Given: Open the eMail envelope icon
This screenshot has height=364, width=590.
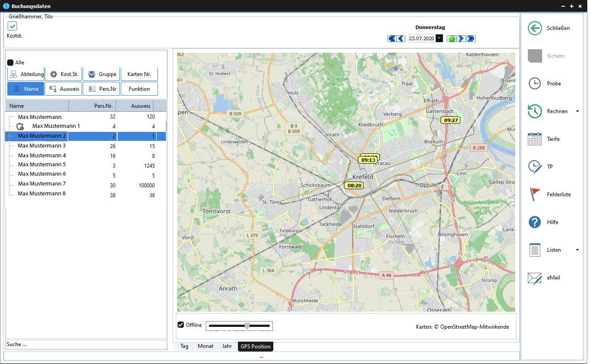Looking at the screenshot, I should pos(535,278).
